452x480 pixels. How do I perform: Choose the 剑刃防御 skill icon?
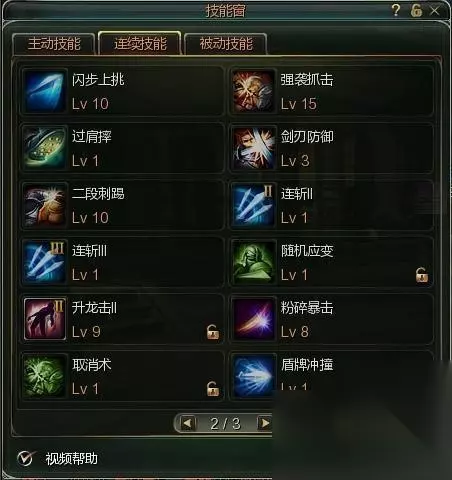point(253,148)
